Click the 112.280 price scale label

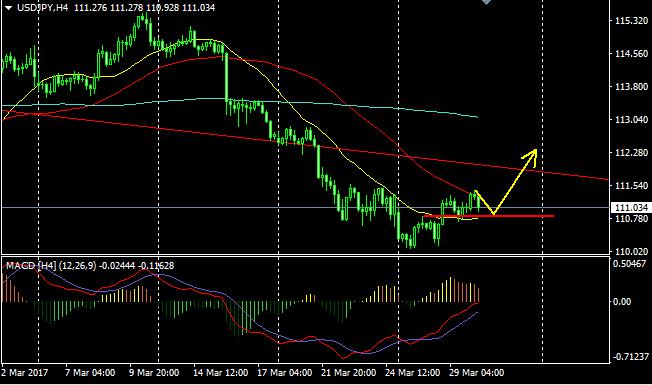pyautogui.click(x=631, y=153)
